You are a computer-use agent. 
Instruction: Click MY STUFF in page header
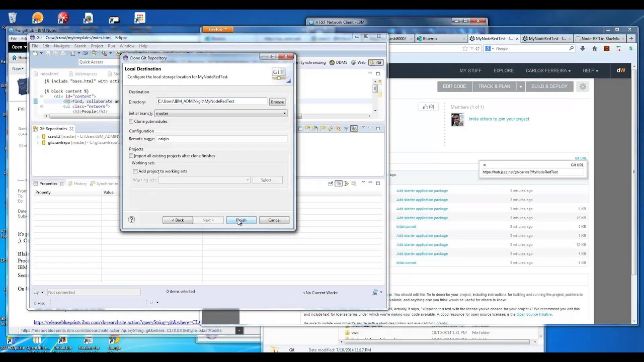click(470, 71)
